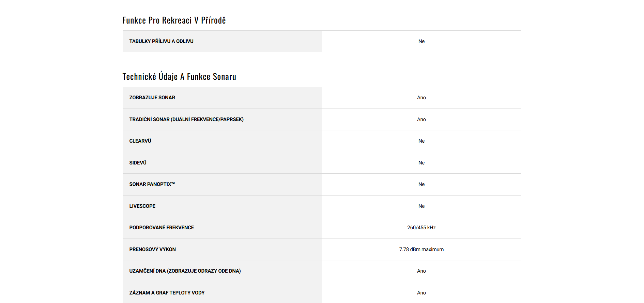Screen dimensions: 644x303
Task: Click the "Ne" value in LiveScope row
Action: pos(421,206)
